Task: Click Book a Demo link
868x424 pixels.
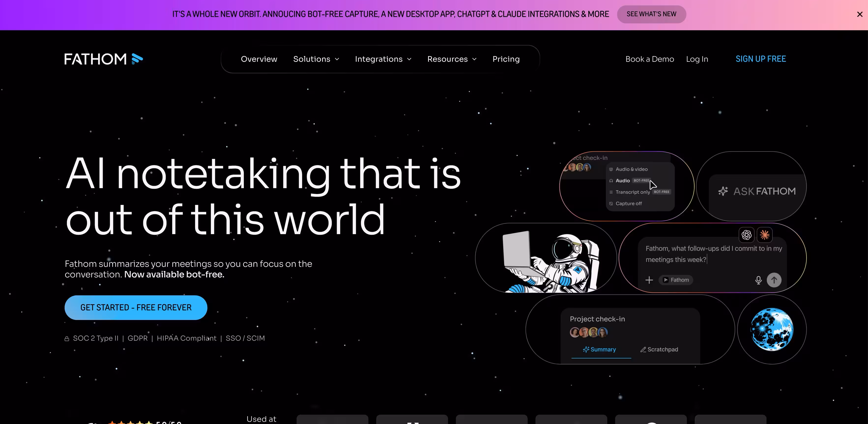Action: tap(650, 59)
